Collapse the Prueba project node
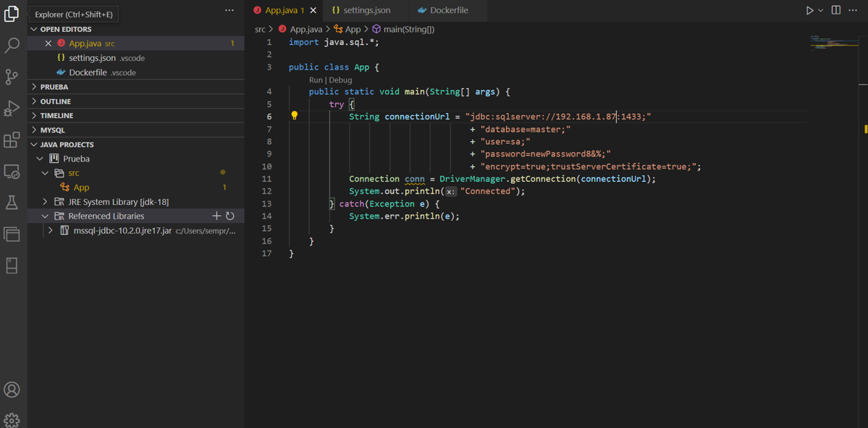This screenshot has width=868, height=428. point(39,159)
